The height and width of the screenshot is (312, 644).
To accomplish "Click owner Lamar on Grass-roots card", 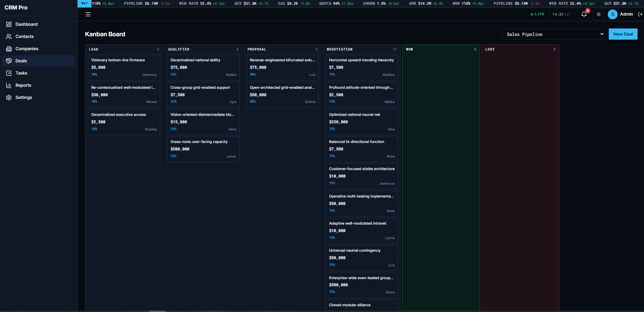I will [x=231, y=157].
